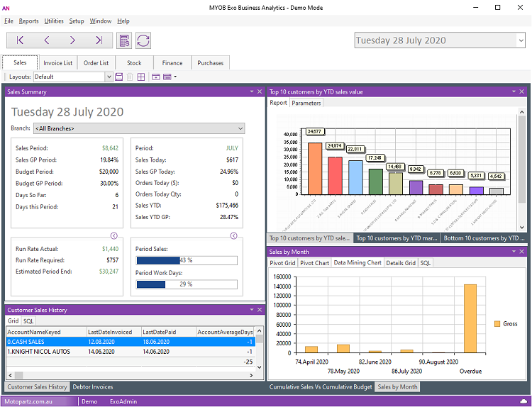The width and height of the screenshot is (532, 407).
Task: Show Top 10 customers by YTD margin
Action: pyautogui.click(x=397, y=238)
